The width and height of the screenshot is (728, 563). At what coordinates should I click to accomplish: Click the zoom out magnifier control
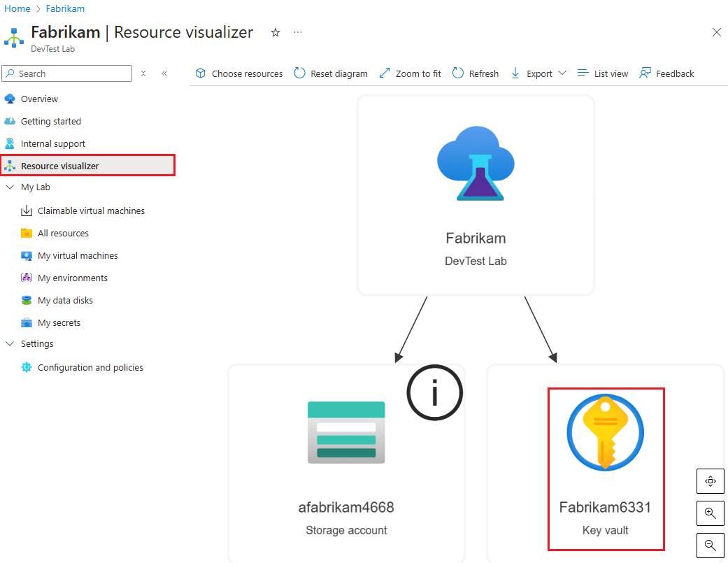(x=710, y=545)
